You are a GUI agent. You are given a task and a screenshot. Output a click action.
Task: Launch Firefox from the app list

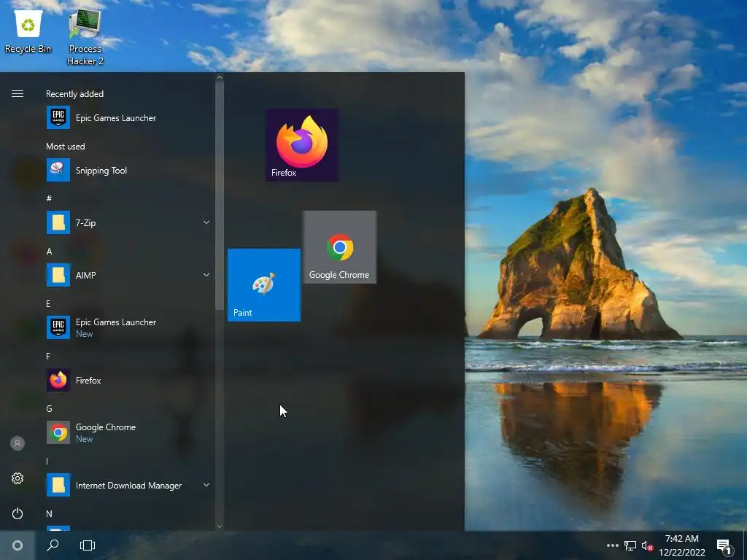[128, 380]
